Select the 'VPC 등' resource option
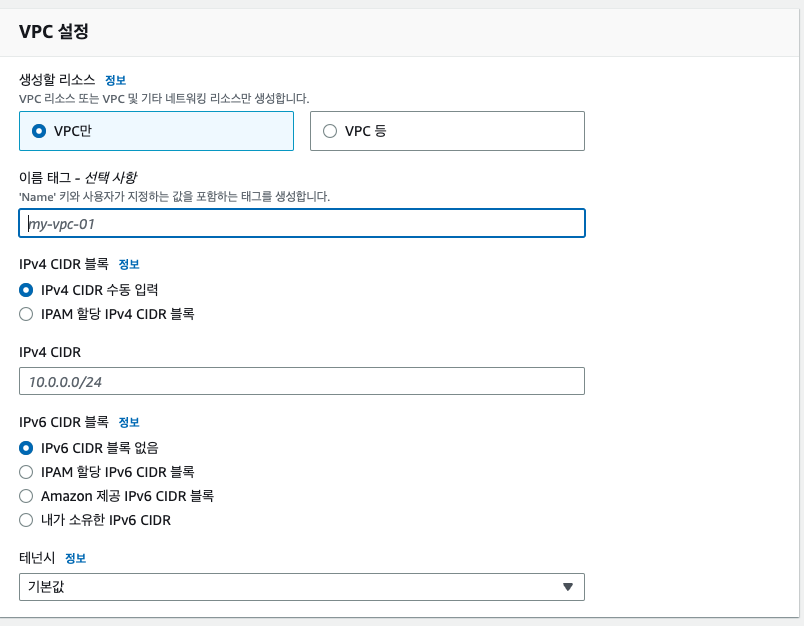The height and width of the screenshot is (626, 804). click(447, 131)
